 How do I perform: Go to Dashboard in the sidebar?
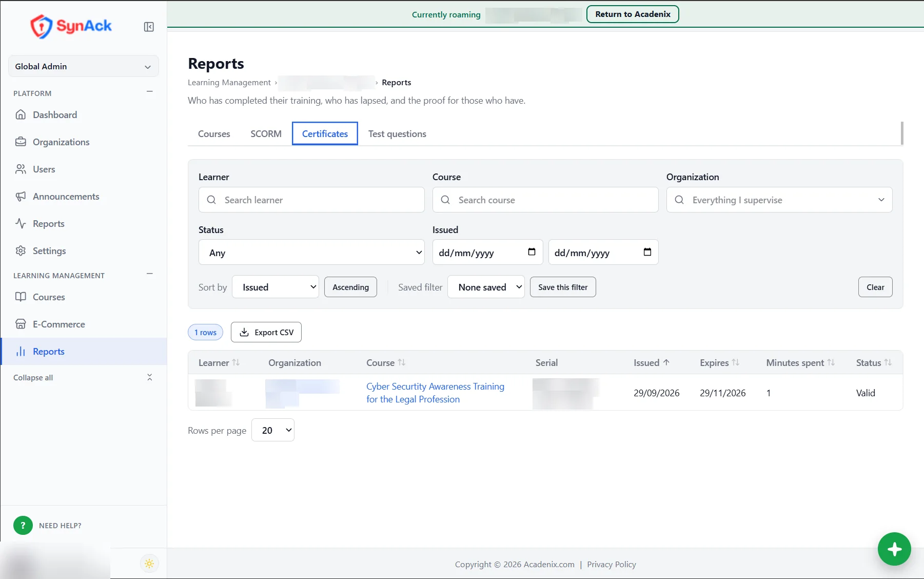84,115
